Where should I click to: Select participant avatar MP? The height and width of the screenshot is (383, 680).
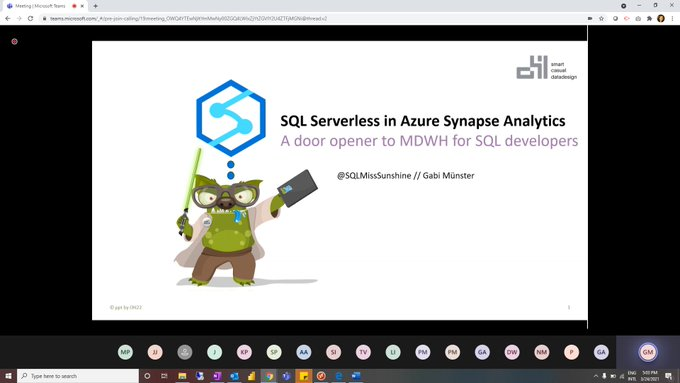(x=125, y=352)
